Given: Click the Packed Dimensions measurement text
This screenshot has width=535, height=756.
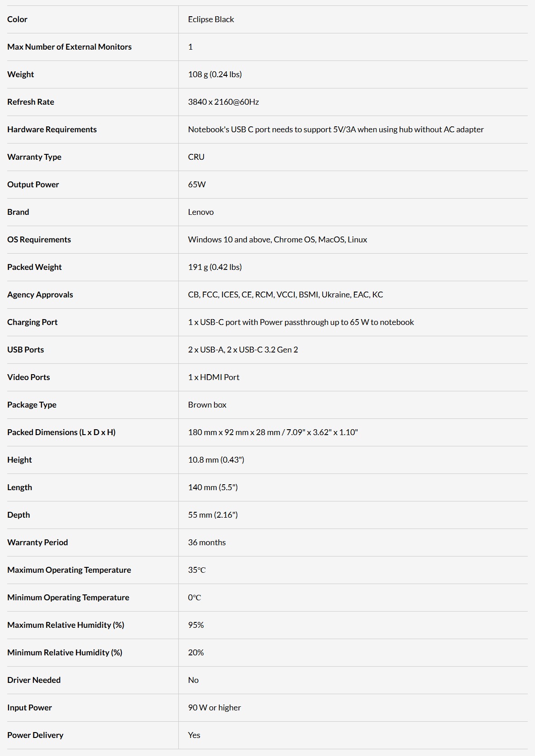Looking at the screenshot, I should click(x=273, y=432).
